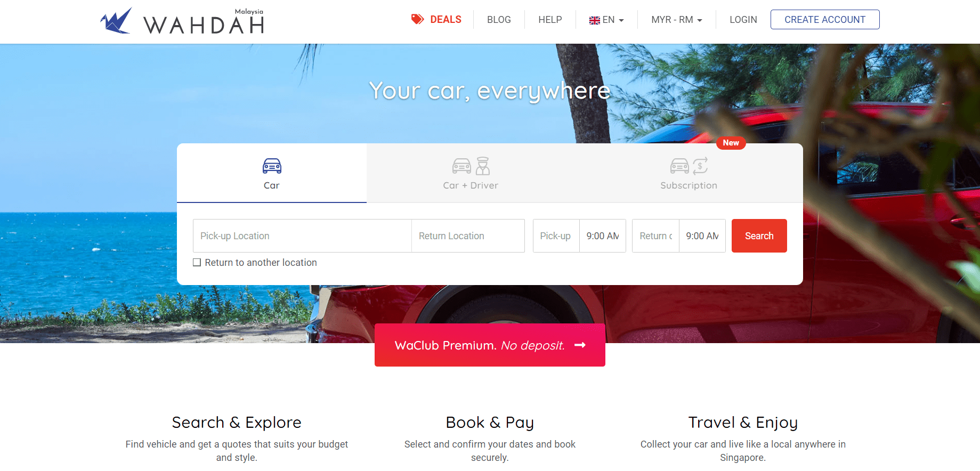Select the Car tab icon
Viewport: 980px width, 471px height.
(x=272, y=166)
